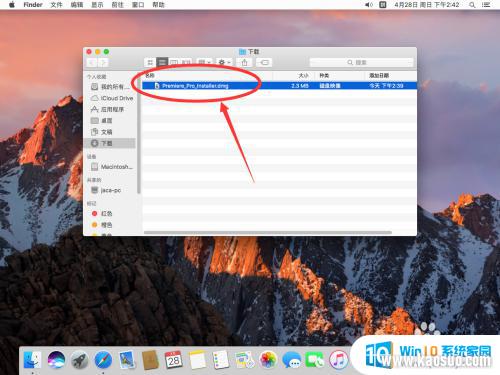Image resolution: width=500 pixels, height=375 pixels.
Task: Click the 2.3 MB size cell
Action: [300, 86]
